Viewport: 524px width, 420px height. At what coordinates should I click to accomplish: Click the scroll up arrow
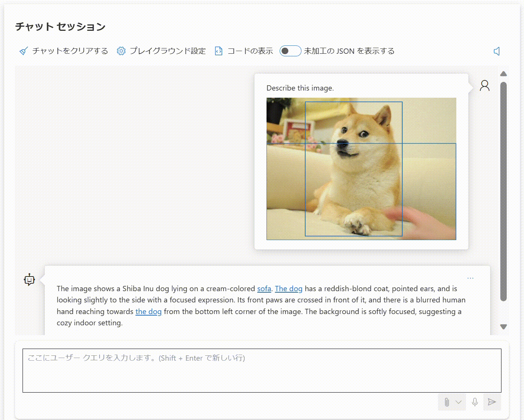504,74
